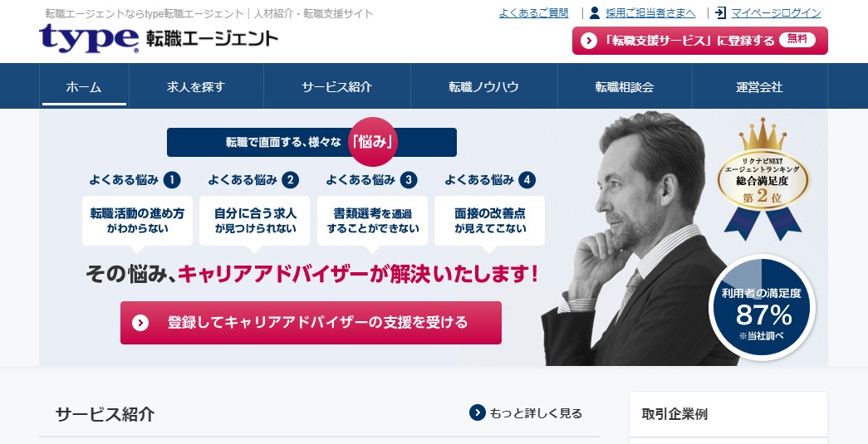Viewport: 868px width, 444px height.
Task: Open the 求人を探す menu item
Action: (196, 86)
